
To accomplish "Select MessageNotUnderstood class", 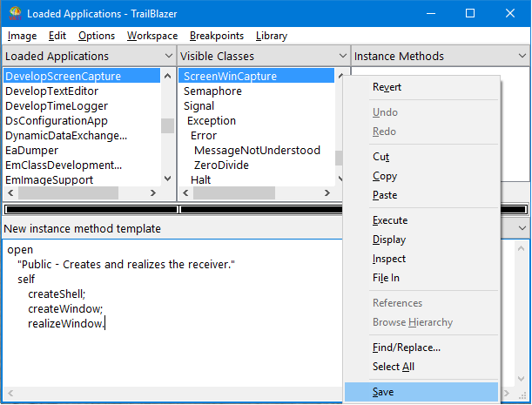I will pos(257,150).
